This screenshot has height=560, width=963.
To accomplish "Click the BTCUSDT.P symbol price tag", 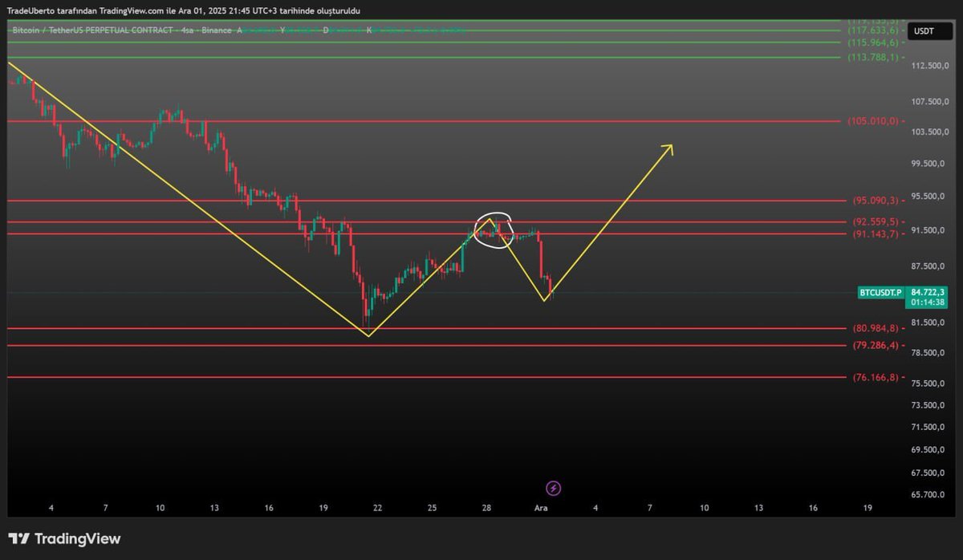I will pos(880,293).
